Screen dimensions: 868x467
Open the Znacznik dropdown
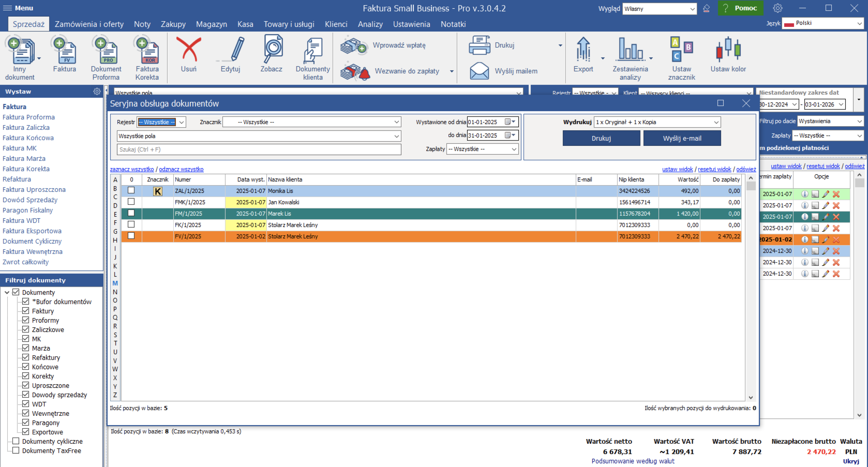point(312,122)
